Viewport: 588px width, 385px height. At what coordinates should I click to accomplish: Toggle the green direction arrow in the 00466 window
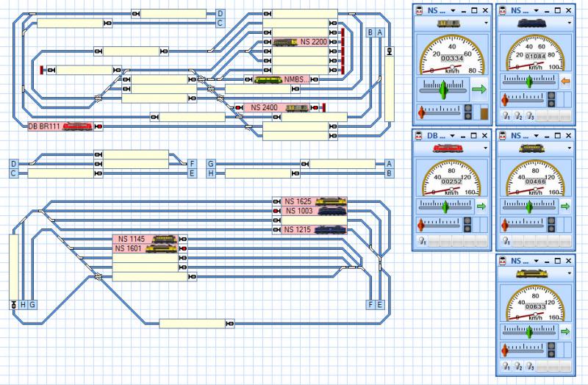(x=565, y=206)
